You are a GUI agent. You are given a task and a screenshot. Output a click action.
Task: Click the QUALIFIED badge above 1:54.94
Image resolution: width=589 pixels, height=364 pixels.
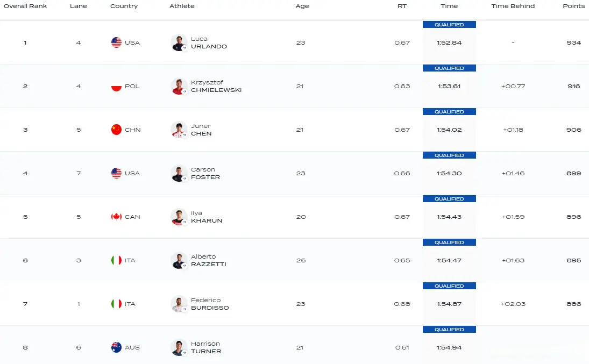tap(449, 330)
